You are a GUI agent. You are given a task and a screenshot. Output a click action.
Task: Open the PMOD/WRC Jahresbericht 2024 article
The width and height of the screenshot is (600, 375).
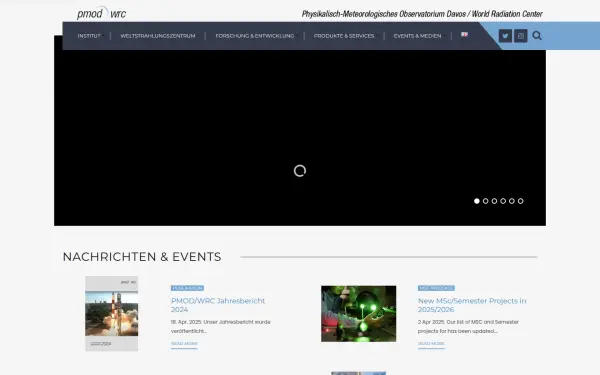point(218,305)
